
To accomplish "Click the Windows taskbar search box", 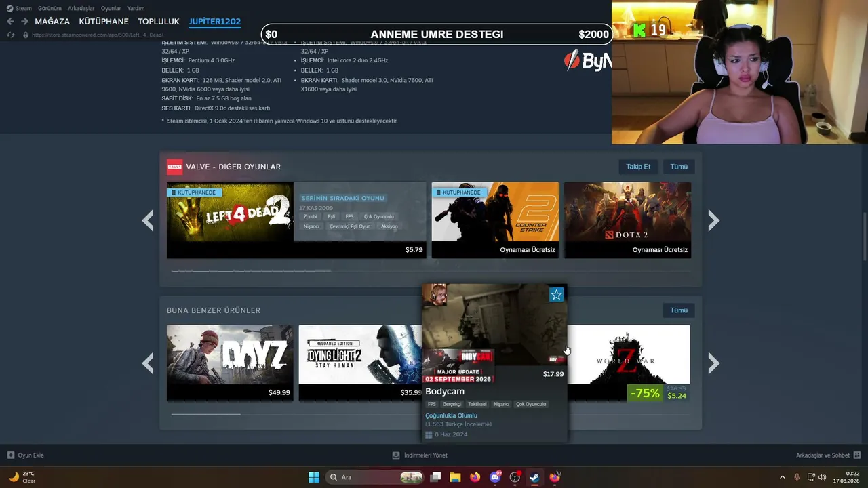I will point(374,477).
